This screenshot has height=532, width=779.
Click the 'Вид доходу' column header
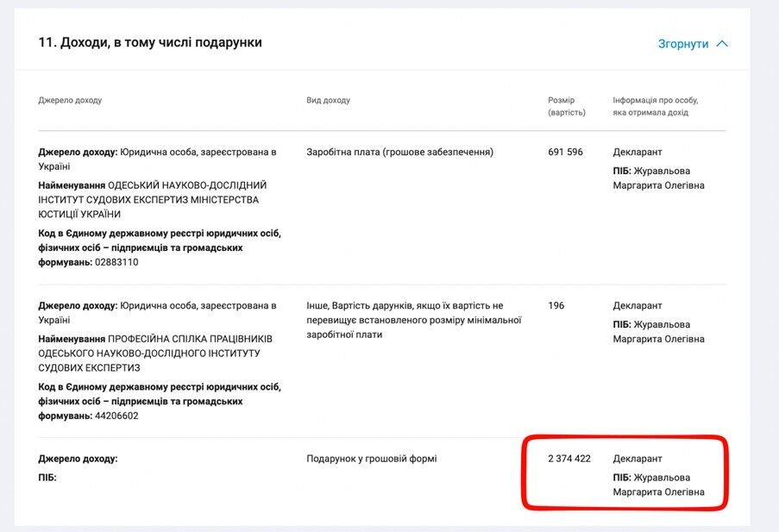pos(329,100)
